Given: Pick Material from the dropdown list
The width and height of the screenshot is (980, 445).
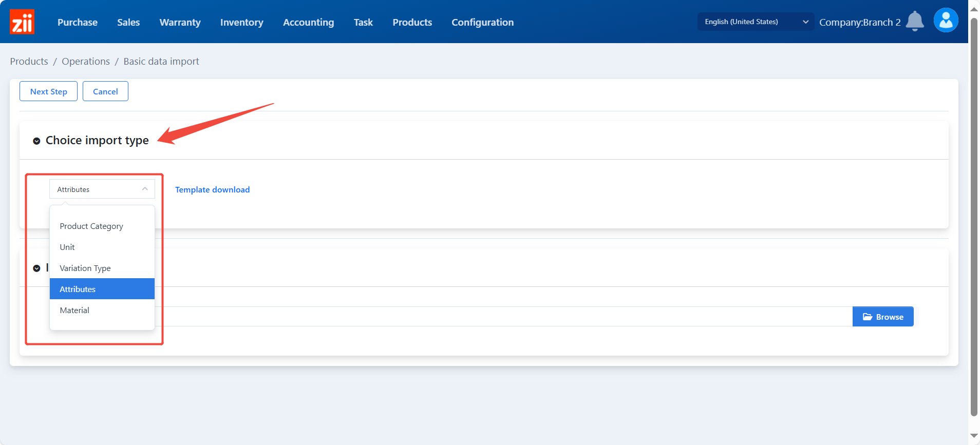Looking at the screenshot, I should pyautogui.click(x=102, y=310).
